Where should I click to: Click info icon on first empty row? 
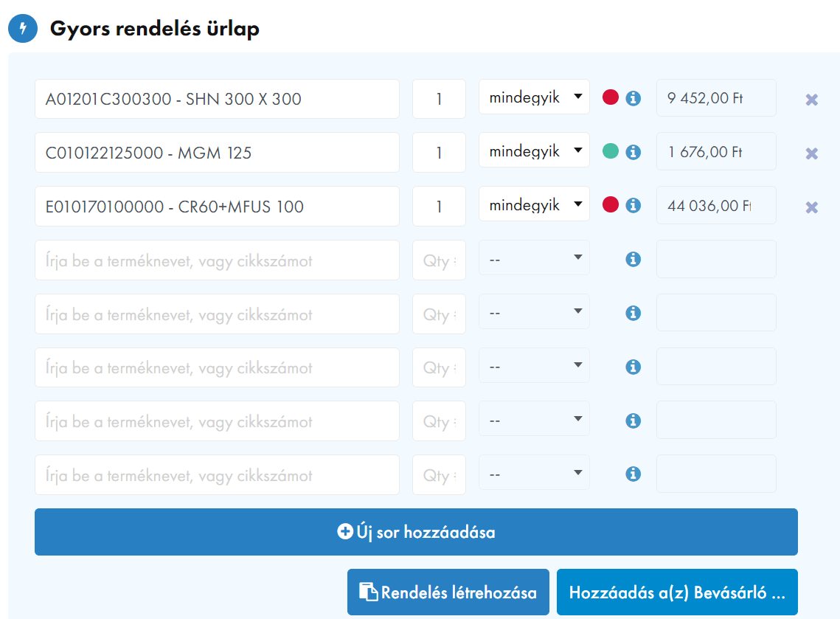[x=633, y=260]
